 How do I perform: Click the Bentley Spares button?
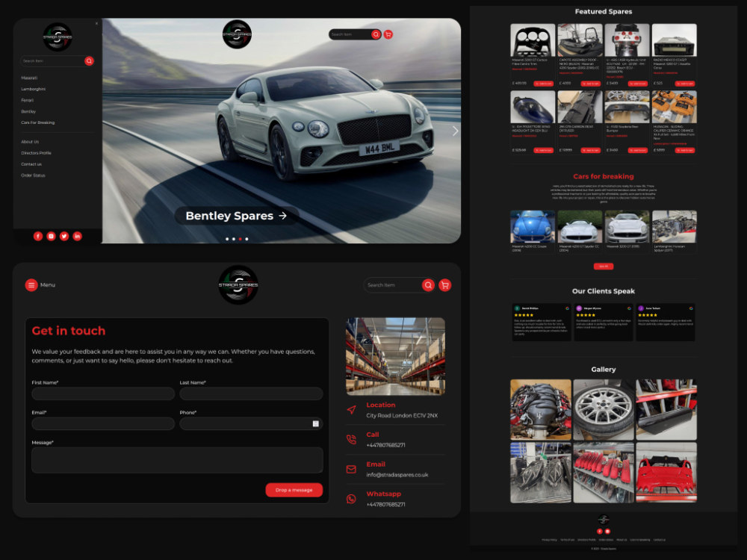pyautogui.click(x=236, y=216)
